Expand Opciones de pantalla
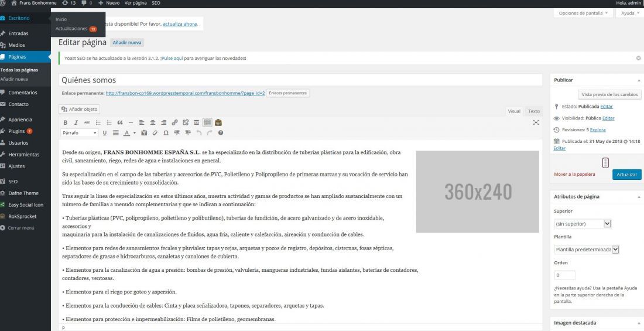 (583, 13)
